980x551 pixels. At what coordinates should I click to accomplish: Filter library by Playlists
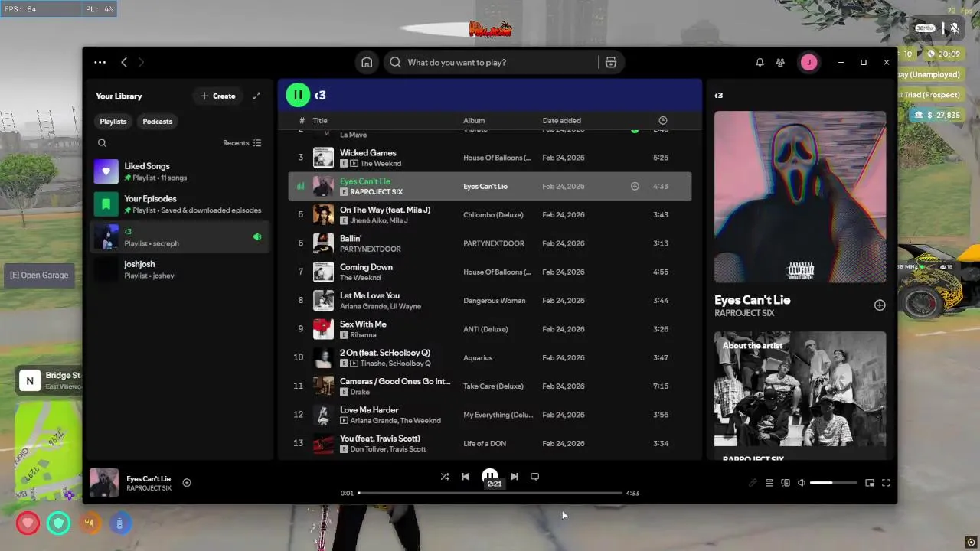click(x=113, y=121)
